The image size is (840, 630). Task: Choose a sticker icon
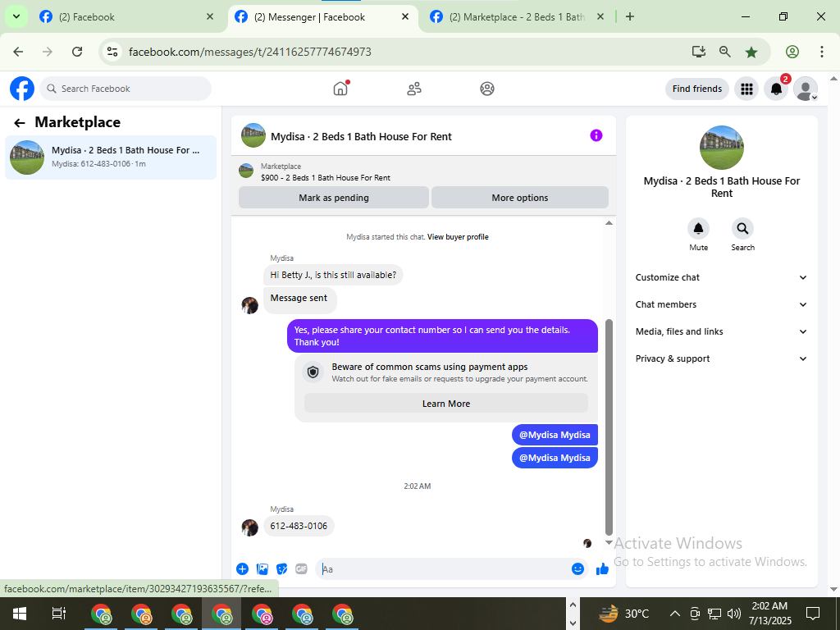(x=282, y=569)
